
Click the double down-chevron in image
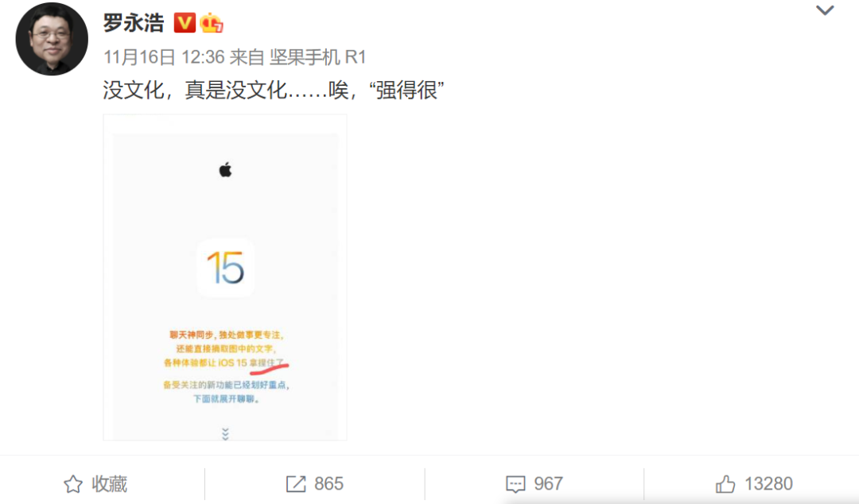pos(225,434)
